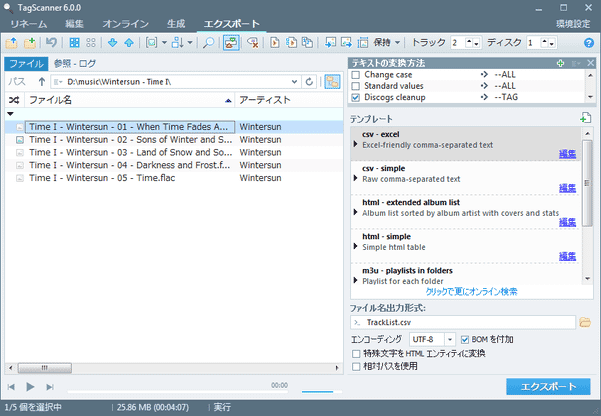
Task: Expand the html - simple template
Action: (x=355, y=247)
